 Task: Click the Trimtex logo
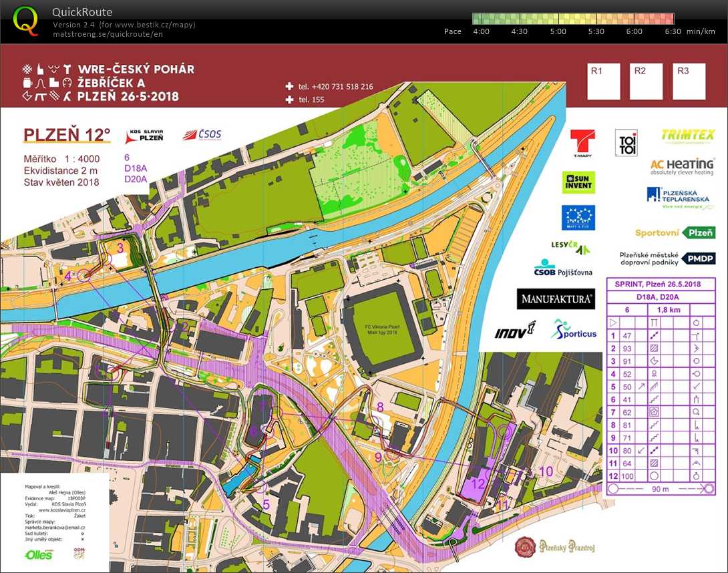click(x=687, y=136)
